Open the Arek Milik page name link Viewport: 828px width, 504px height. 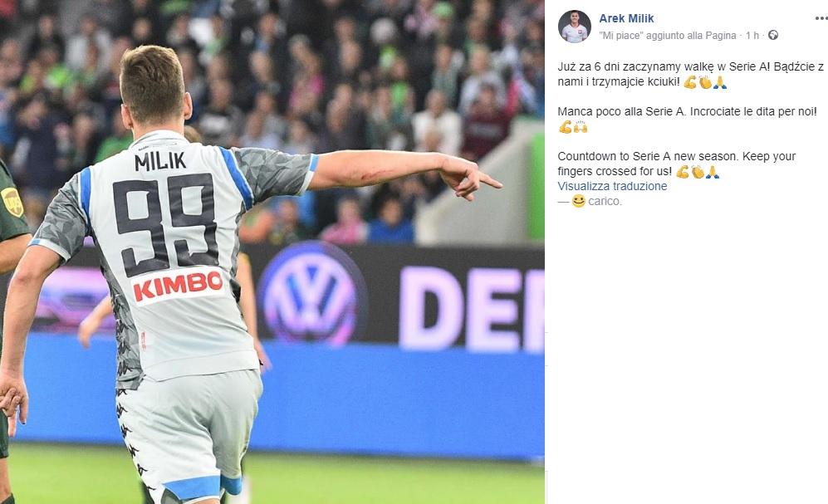point(626,18)
